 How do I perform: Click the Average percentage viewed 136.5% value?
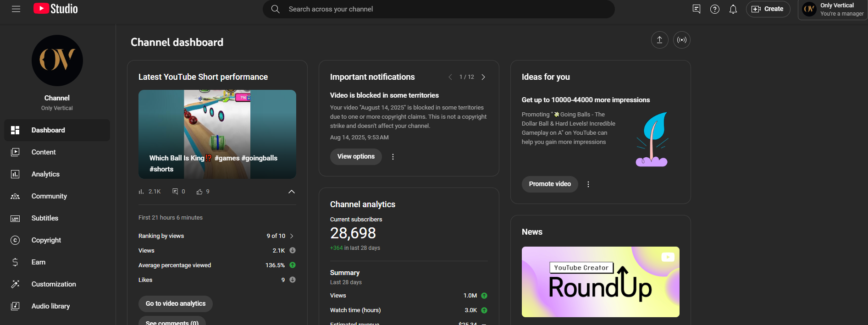click(275, 265)
